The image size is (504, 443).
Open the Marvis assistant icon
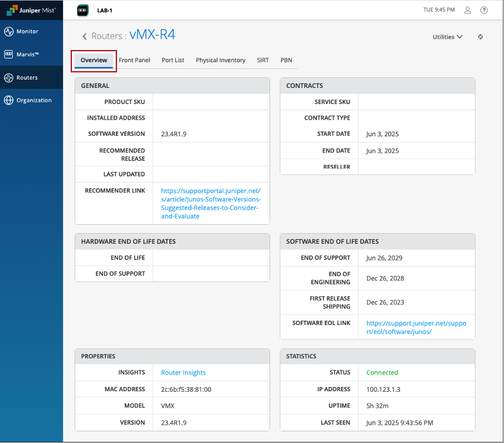tap(8, 55)
